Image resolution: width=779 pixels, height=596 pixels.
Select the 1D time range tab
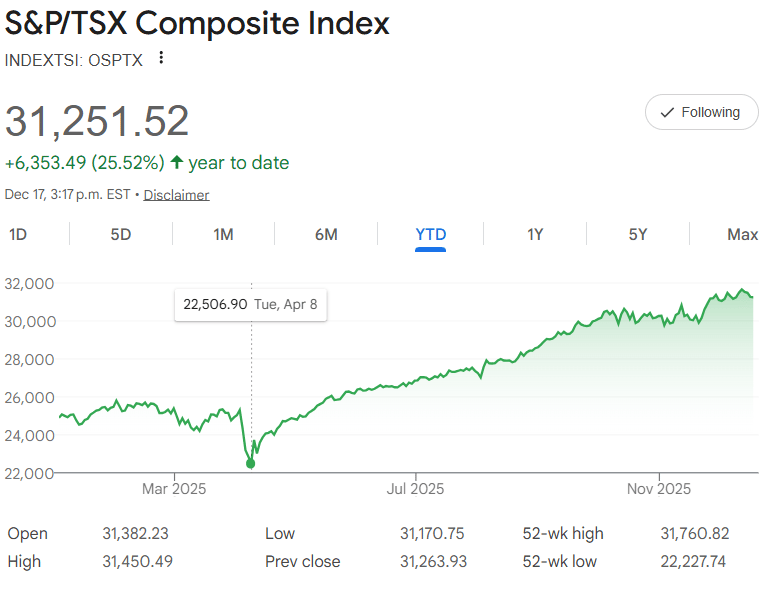18,234
